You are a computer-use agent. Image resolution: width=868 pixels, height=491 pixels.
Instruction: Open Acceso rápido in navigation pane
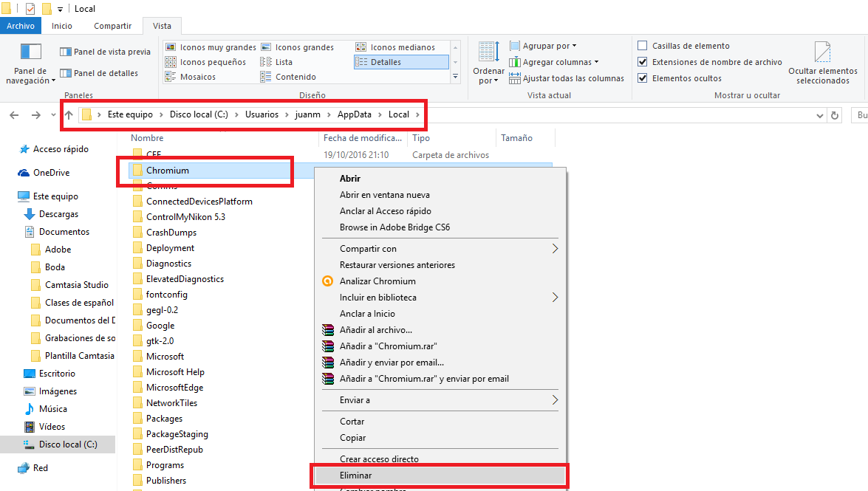pos(54,149)
